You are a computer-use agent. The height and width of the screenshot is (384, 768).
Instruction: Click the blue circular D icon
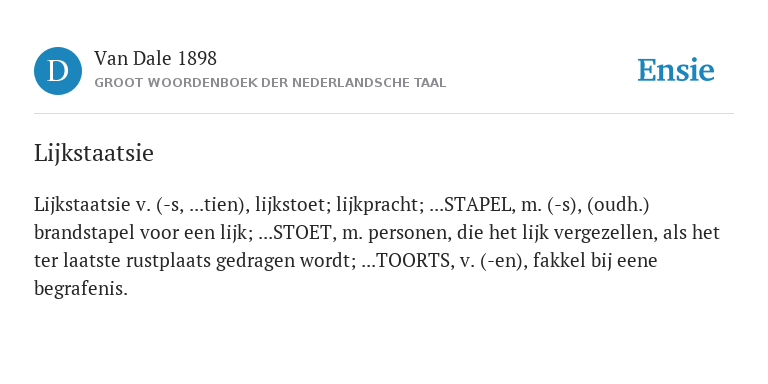coord(58,71)
